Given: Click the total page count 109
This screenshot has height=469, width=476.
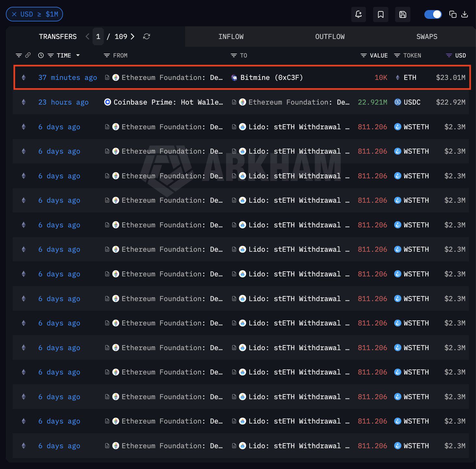Looking at the screenshot, I should [121, 37].
